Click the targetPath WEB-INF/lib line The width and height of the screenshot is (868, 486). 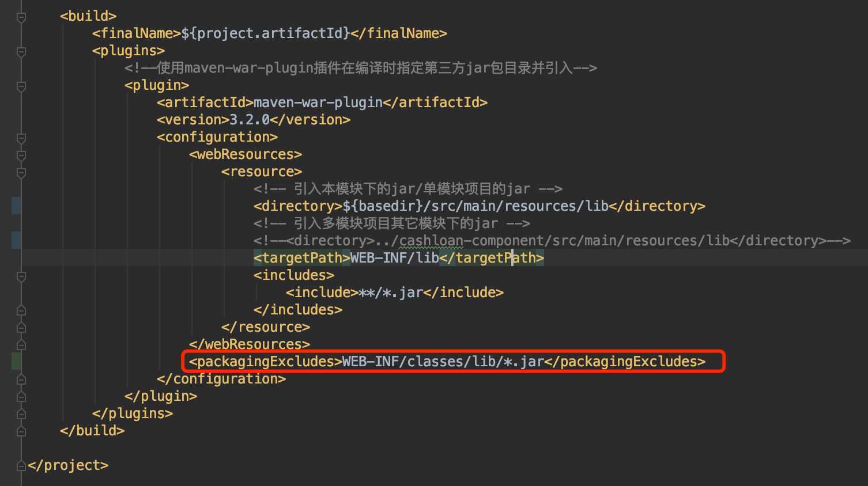tap(399, 258)
